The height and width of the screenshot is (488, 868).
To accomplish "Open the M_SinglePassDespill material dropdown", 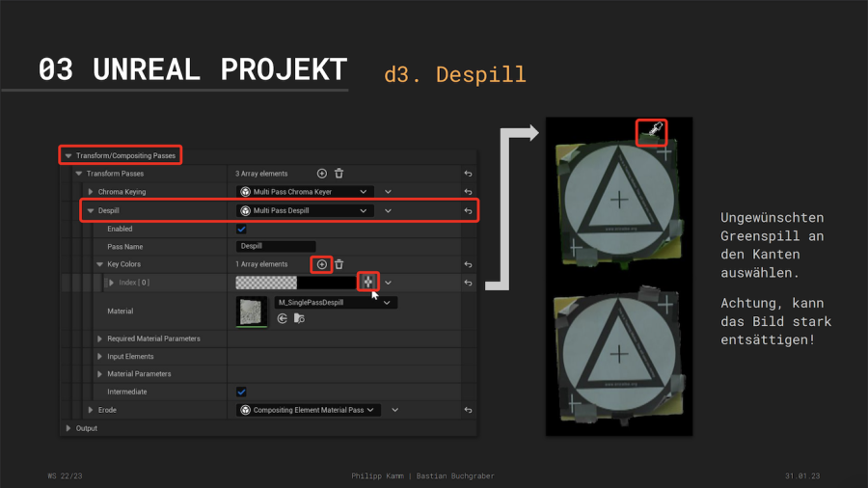I will (335, 302).
